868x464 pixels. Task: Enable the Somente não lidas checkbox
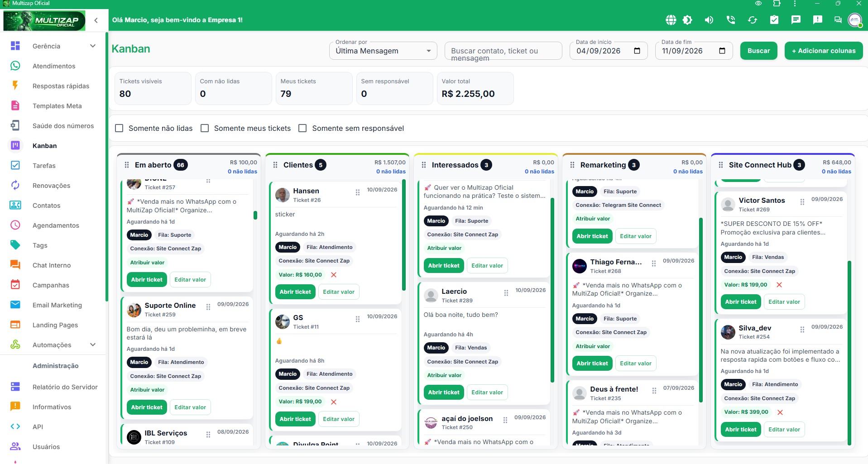point(120,128)
